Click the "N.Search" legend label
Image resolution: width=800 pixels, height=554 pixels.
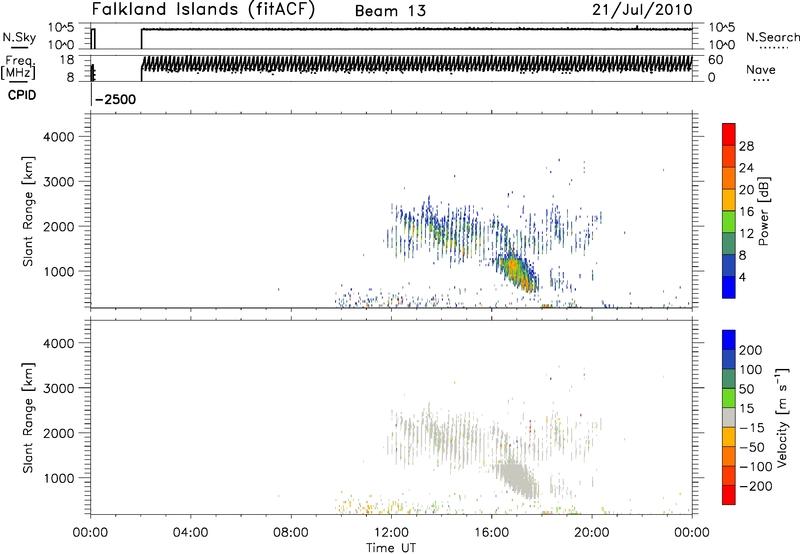(x=772, y=37)
